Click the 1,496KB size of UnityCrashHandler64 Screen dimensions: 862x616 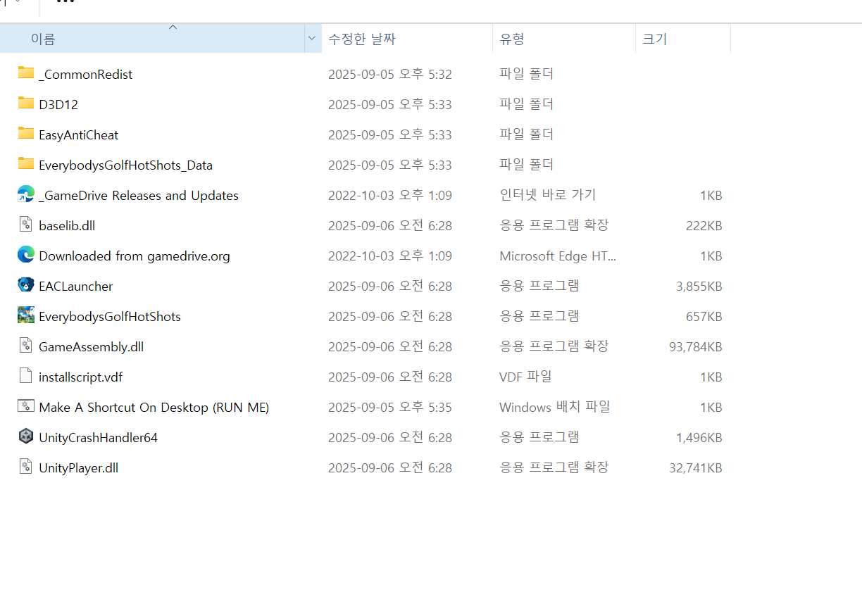click(699, 437)
